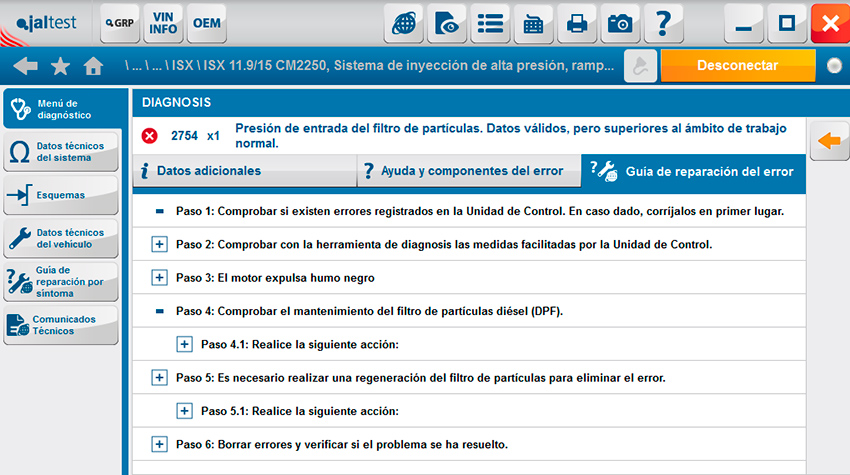Open the help question mark icon
This screenshot has width=850, height=475.
click(x=664, y=23)
